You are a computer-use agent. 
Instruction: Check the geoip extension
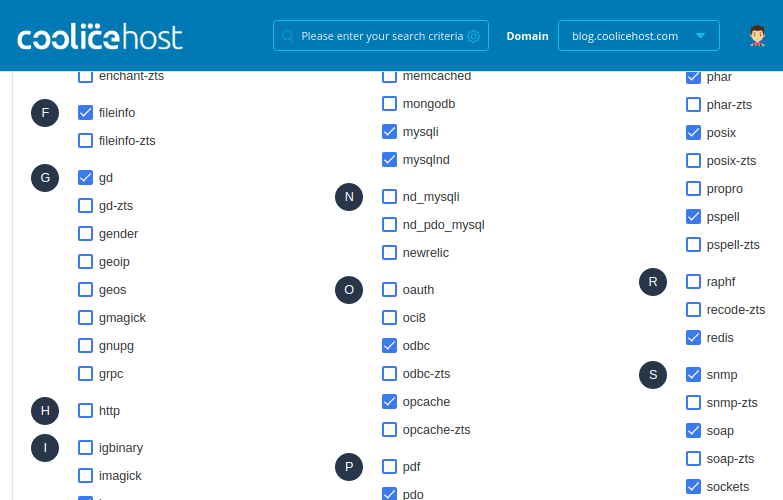point(85,262)
